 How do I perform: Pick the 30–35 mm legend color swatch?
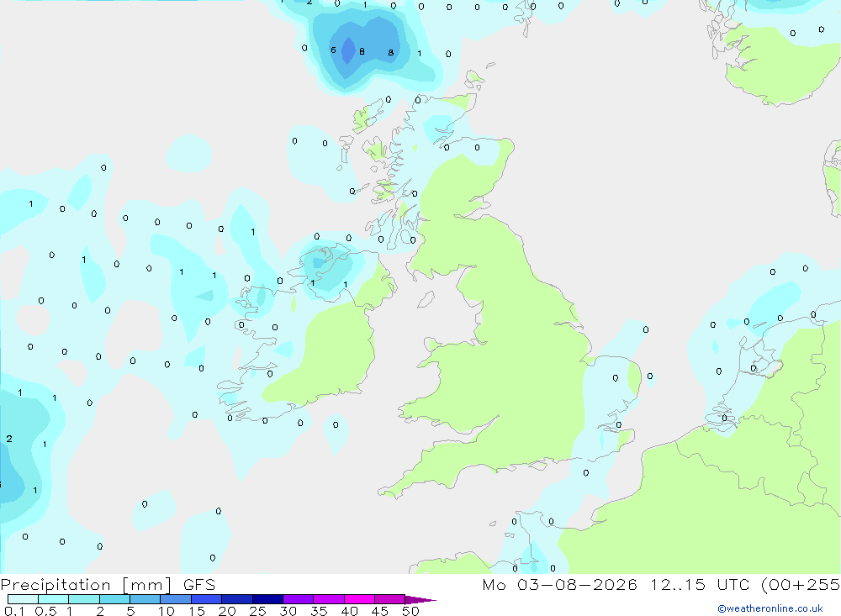pyautogui.click(x=298, y=599)
